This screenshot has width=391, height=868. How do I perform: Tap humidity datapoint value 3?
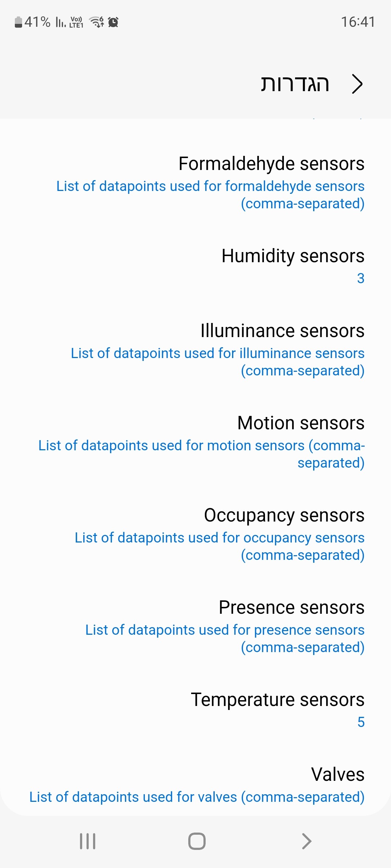pos(361,278)
